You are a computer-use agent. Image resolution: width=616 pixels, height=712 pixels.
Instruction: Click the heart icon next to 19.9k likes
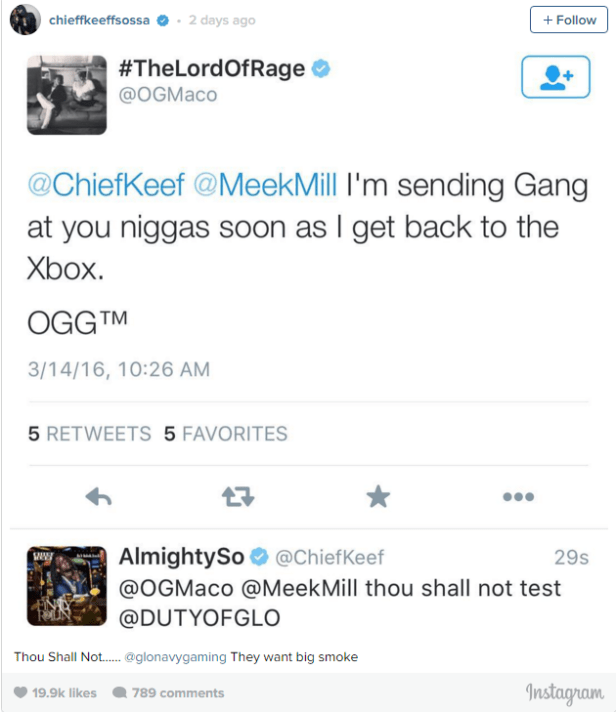click(x=20, y=692)
